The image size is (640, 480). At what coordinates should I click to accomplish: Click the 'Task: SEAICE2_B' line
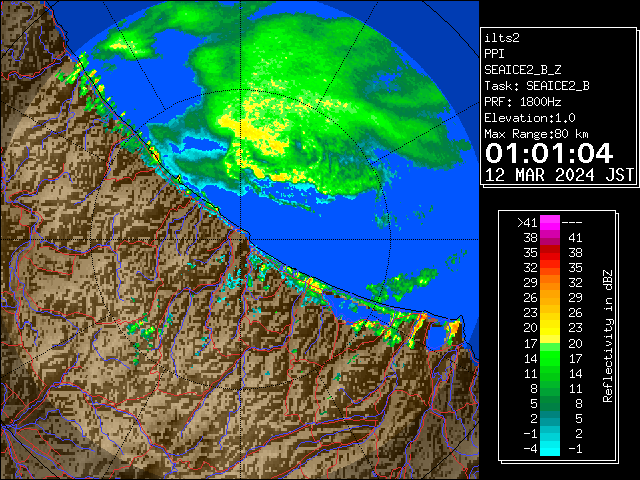pyautogui.click(x=537, y=86)
